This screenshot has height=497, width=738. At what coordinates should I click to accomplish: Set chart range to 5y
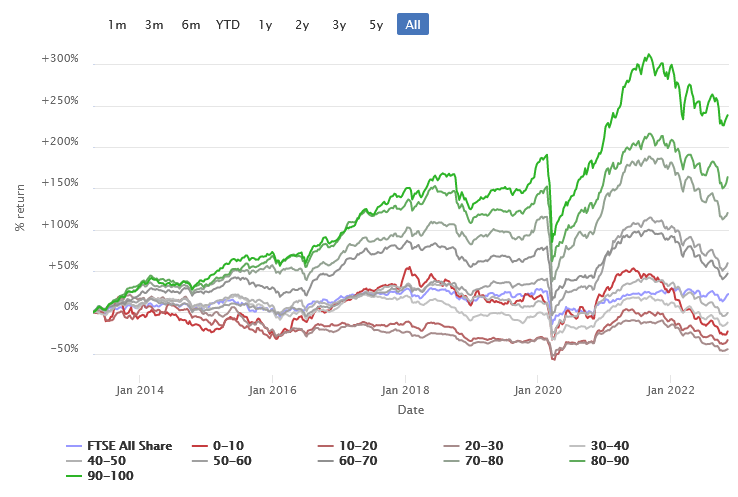click(x=376, y=24)
